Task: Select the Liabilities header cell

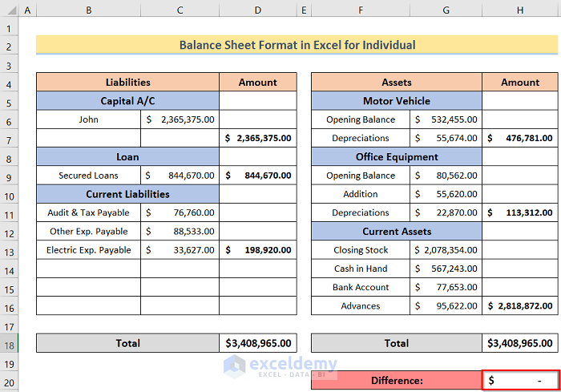Action: point(127,83)
